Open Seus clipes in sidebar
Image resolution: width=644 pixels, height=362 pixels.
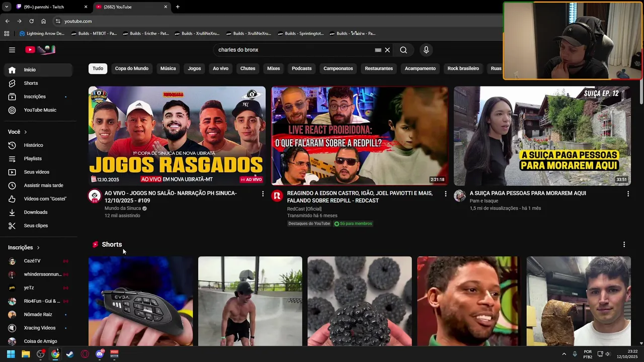(x=39, y=226)
